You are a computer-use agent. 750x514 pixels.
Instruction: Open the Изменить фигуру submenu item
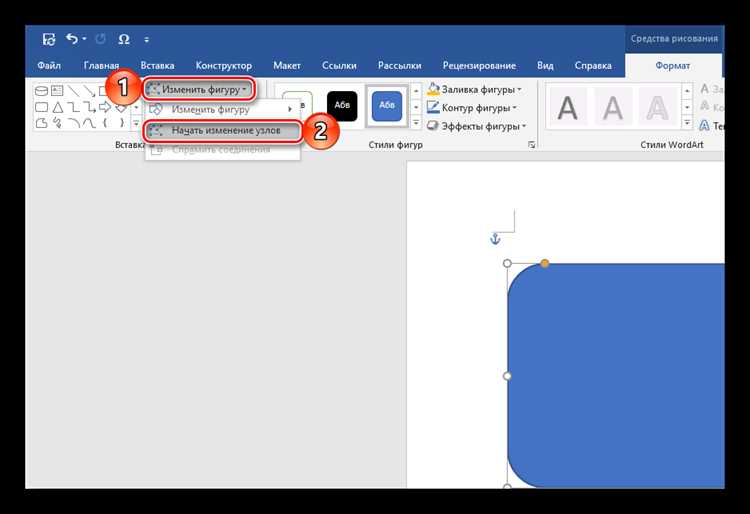222,109
